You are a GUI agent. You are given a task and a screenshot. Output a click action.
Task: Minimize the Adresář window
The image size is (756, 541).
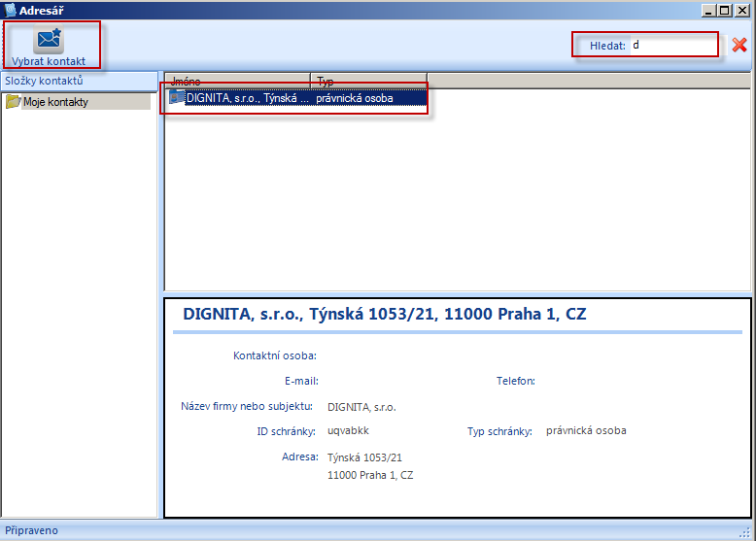click(x=708, y=10)
